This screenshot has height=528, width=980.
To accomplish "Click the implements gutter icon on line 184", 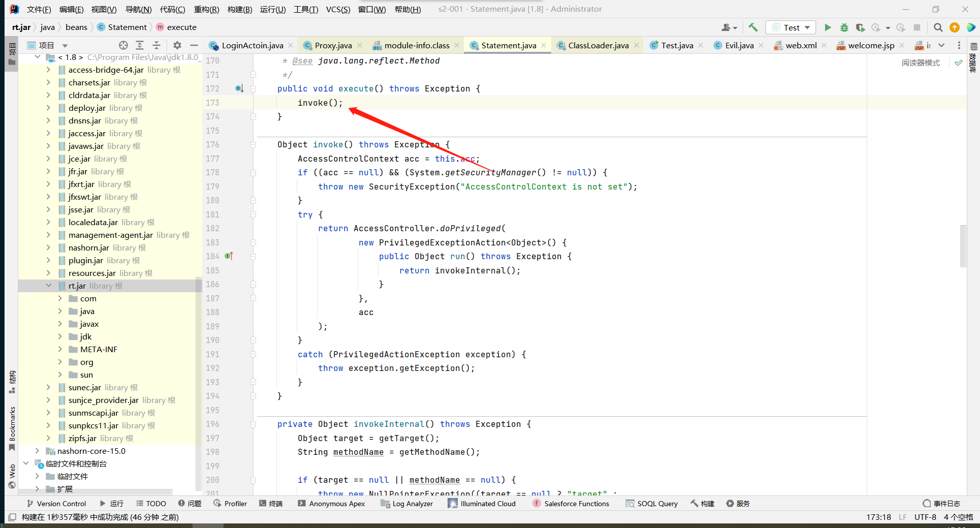I will [229, 256].
